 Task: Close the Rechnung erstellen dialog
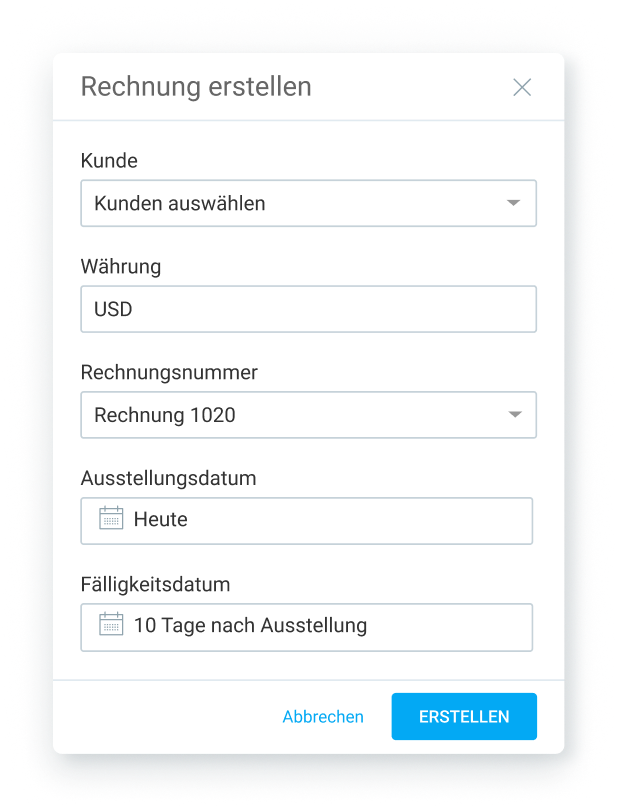pos(521,87)
